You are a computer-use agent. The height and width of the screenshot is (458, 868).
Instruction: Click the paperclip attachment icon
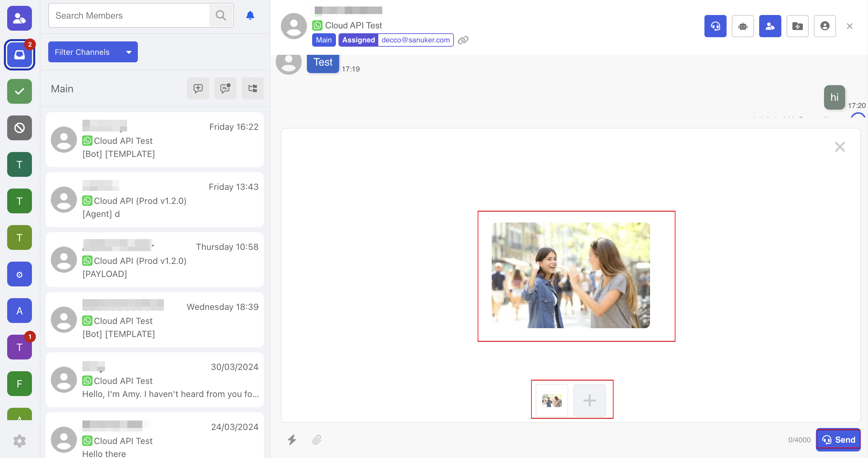coord(316,439)
